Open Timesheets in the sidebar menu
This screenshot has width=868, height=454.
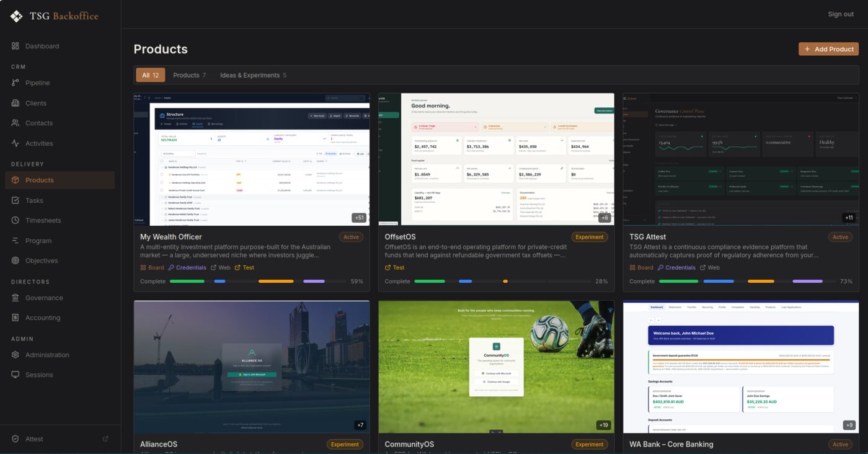point(60,220)
